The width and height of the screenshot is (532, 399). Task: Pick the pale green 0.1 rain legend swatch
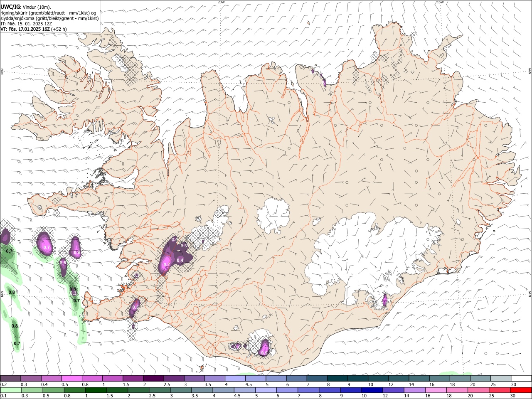[x=10, y=390]
